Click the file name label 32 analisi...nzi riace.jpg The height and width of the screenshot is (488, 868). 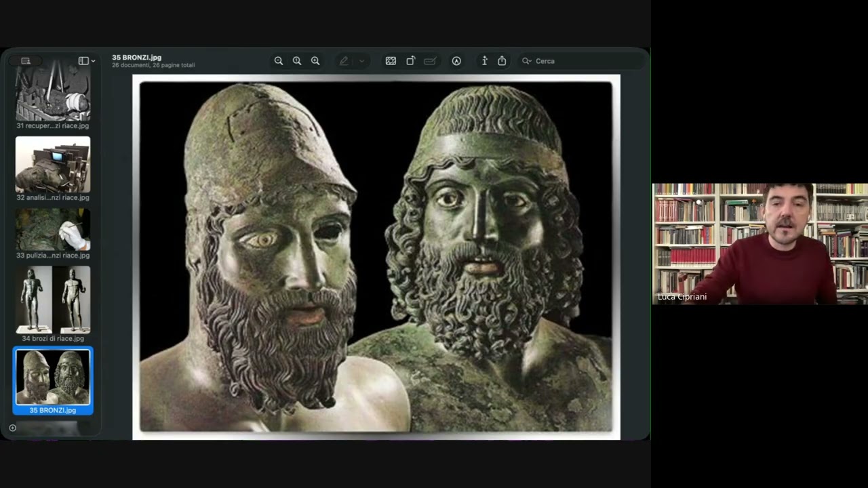click(53, 198)
